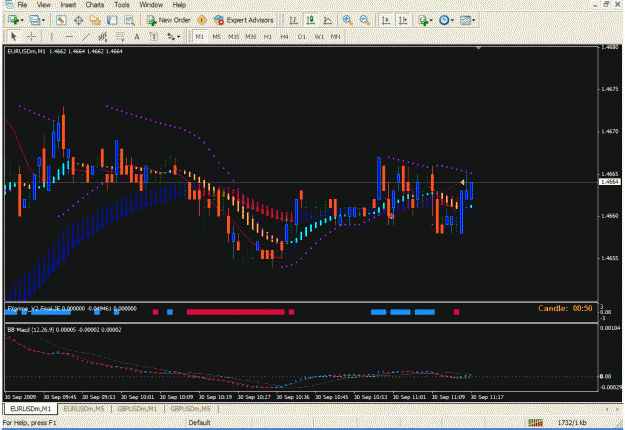Viewport: 625px width, 430px height.
Task: Toggle Chart Shift from right border
Action: pyautogui.click(x=403, y=20)
